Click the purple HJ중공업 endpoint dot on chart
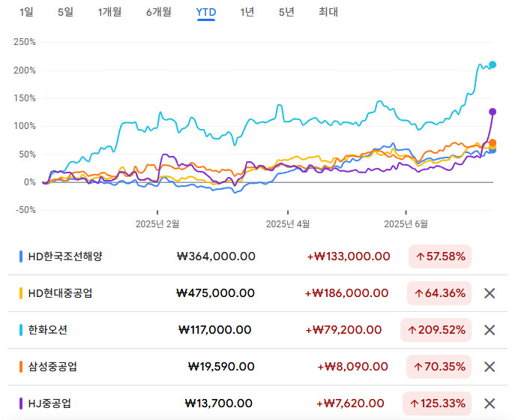 [x=493, y=112]
